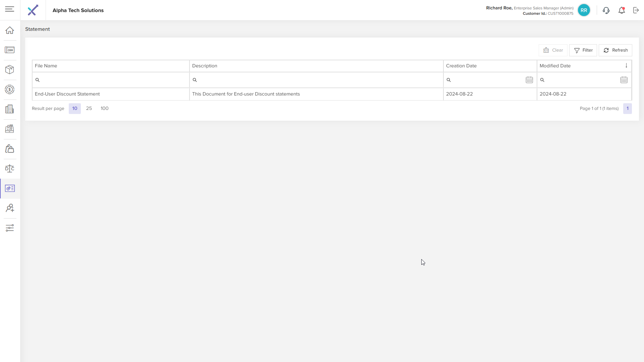Open the products box icon
The height and width of the screenshot is (362, 644).
point(10,69)
